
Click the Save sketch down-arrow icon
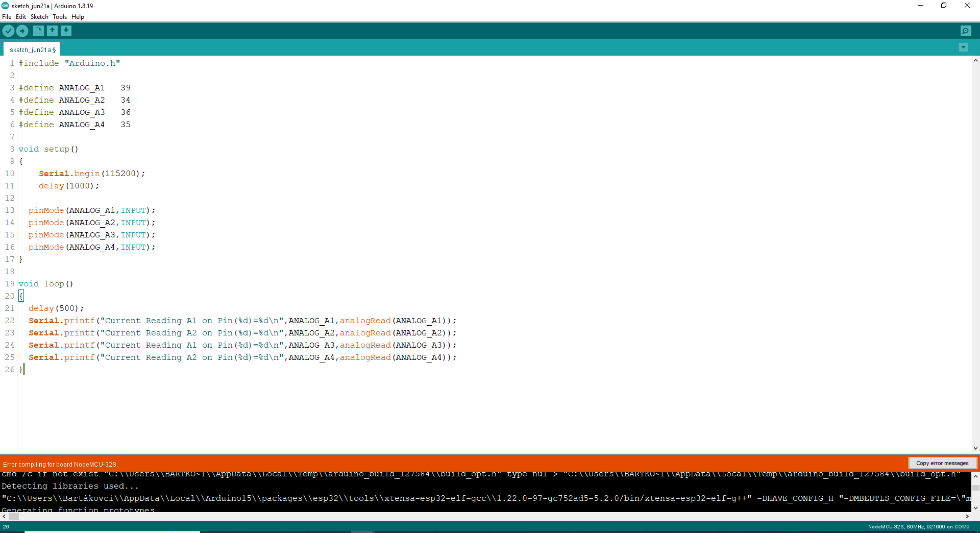tap(66, 31)
